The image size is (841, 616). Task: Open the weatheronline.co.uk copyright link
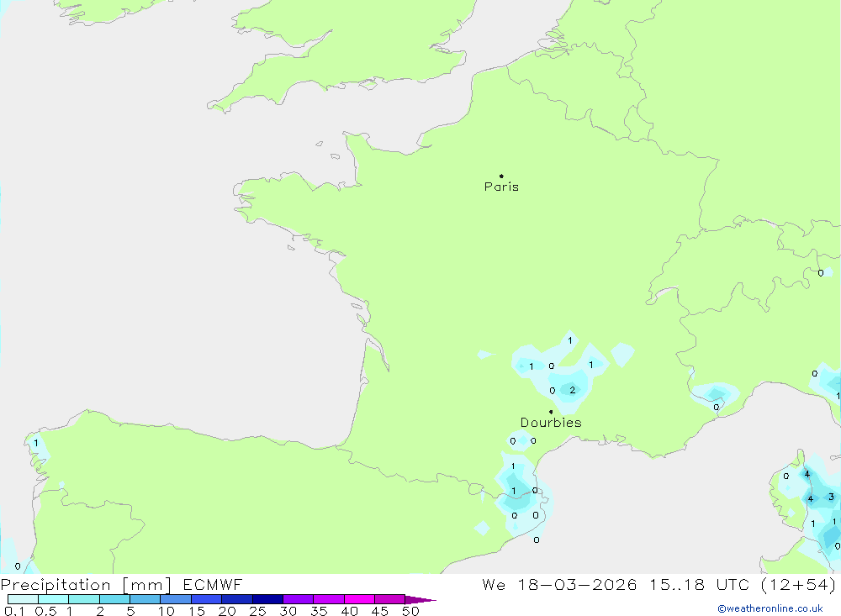(770, 608)
